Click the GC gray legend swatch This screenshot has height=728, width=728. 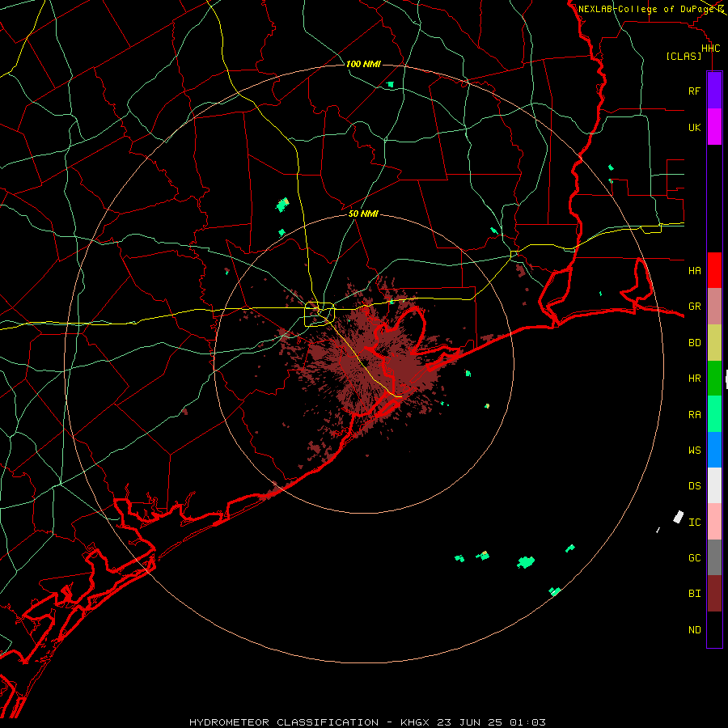click(x=714, y=557)
